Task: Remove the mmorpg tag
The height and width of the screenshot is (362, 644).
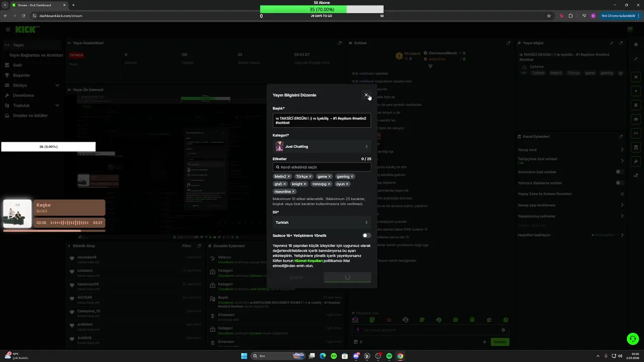Action: [329, 184]
